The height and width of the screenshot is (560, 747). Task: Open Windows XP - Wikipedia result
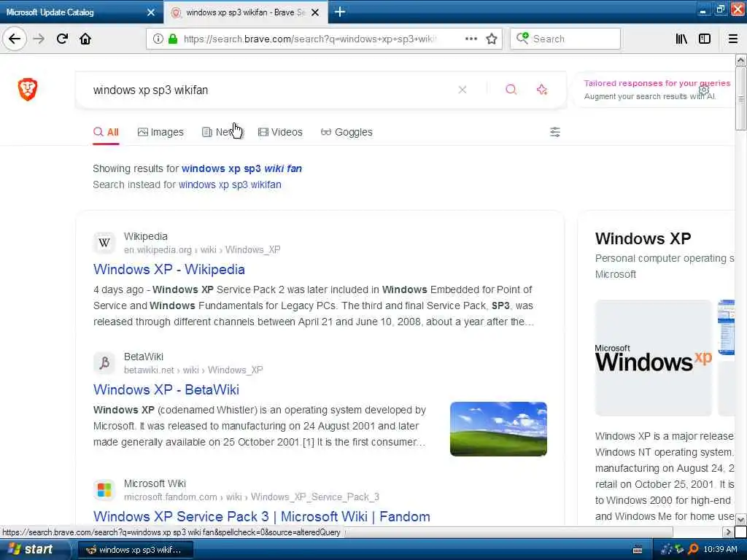pyautogui.click(x=169, y=270)
